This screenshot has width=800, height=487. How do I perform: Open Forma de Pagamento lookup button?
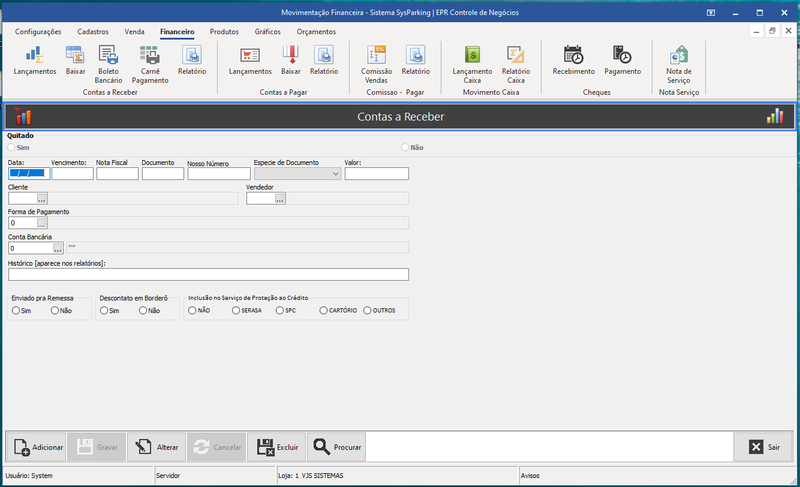[42, 223]
